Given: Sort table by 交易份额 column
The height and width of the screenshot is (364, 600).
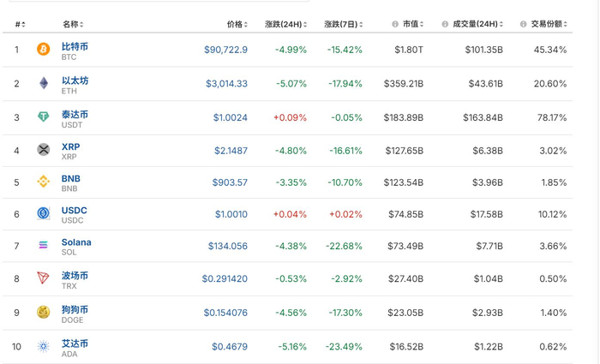Looking at the screenshot, I should click(x=549, y=24).
